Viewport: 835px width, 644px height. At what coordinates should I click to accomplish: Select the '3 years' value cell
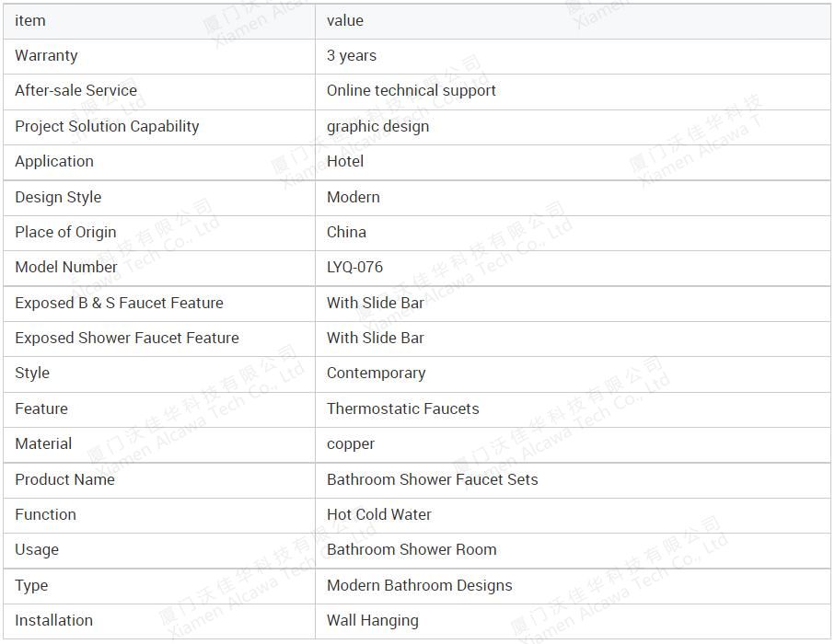352,56
